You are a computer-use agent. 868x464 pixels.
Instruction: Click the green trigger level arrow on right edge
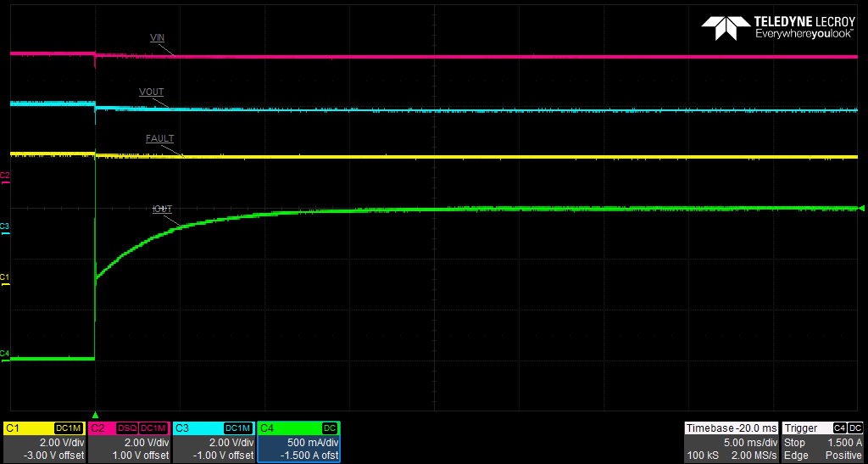click(861, 208)
